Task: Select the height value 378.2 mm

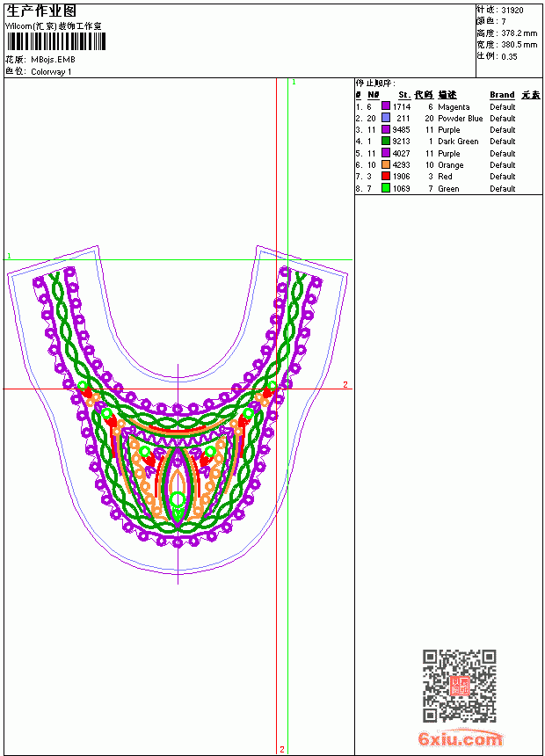Action: [x=519, y=33]
